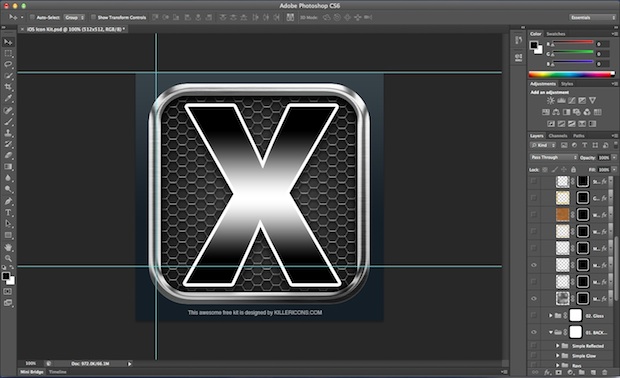Show the 02. Glass group layer
The height and width of the screenshot is (378, 620).
tap(534, 316)
